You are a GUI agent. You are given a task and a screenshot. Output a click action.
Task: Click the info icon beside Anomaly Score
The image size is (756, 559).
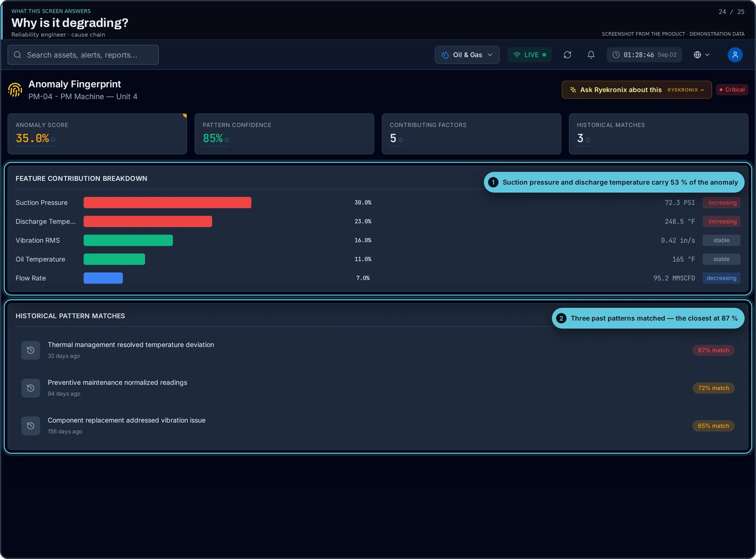pyautogui.click(x=53, y=140)
